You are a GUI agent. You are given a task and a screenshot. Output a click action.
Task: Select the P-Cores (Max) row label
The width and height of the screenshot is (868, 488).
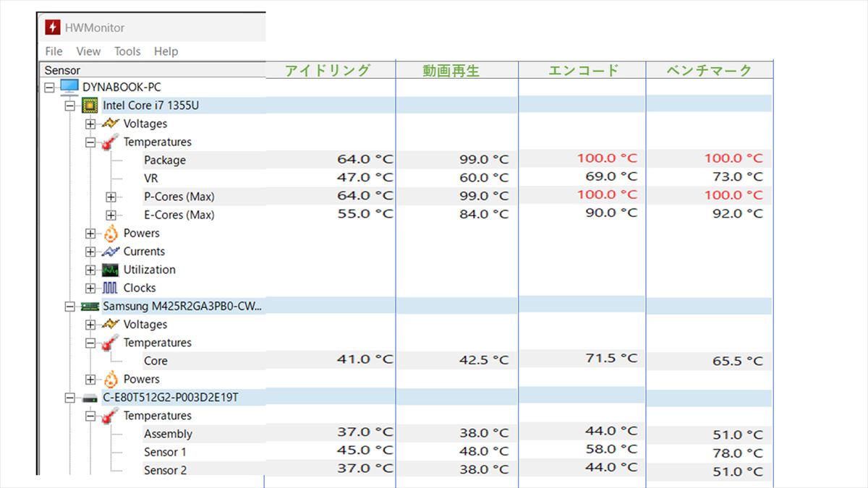tap(179, 197)
